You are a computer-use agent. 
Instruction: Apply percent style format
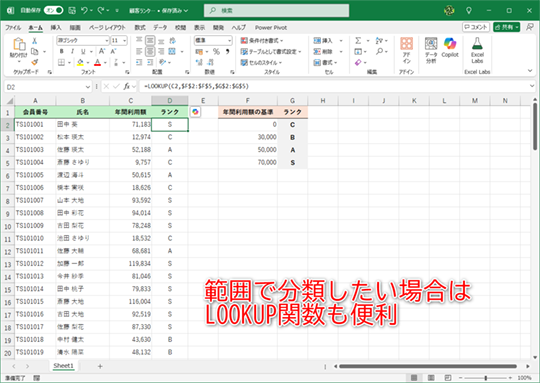coord(216,52)
